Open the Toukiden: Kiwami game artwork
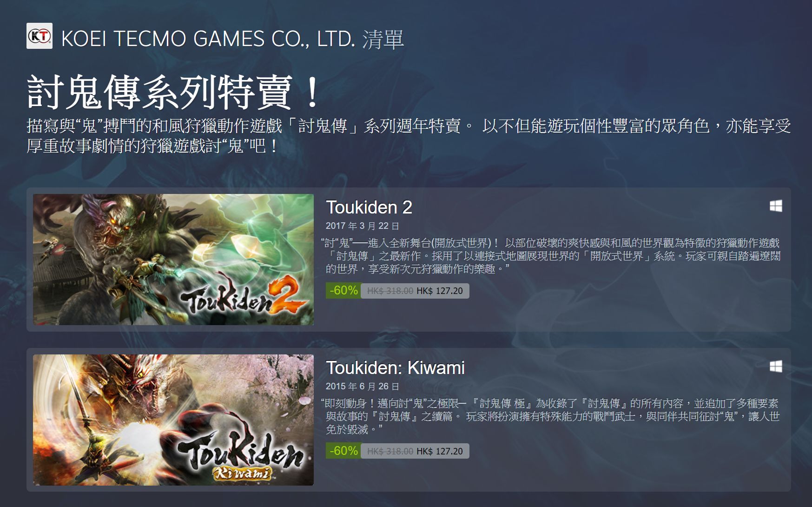The height and width of the screenshot is (507, 812). pos(173,420)
